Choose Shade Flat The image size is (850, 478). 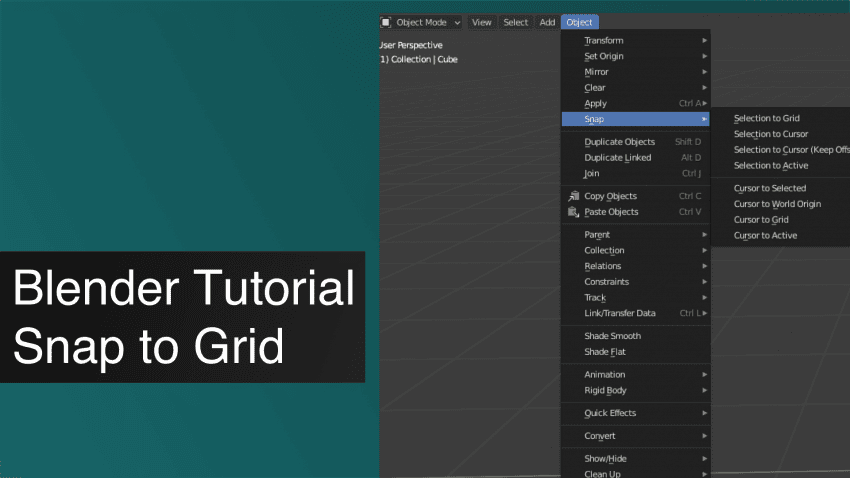[635, 352]
